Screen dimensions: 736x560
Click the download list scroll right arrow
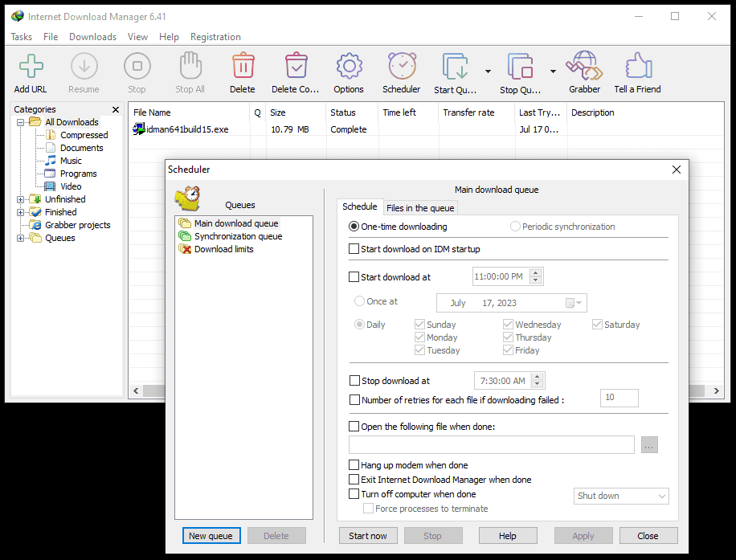716,390
